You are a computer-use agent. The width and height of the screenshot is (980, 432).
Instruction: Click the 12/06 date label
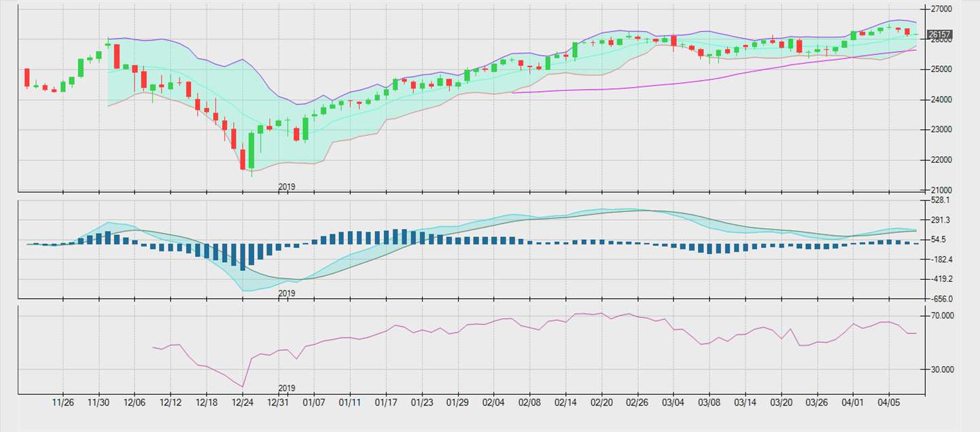(x=135, y=401)
